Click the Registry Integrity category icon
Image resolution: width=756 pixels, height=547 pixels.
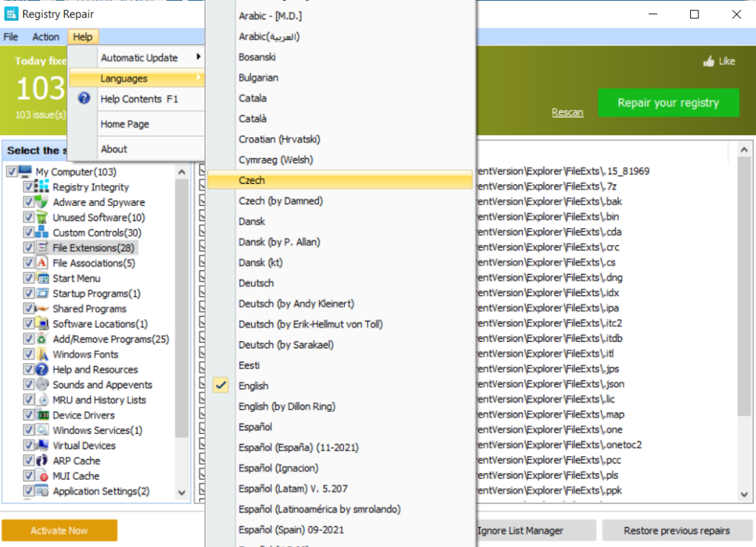pyautogui.click(x=42, y=187)
